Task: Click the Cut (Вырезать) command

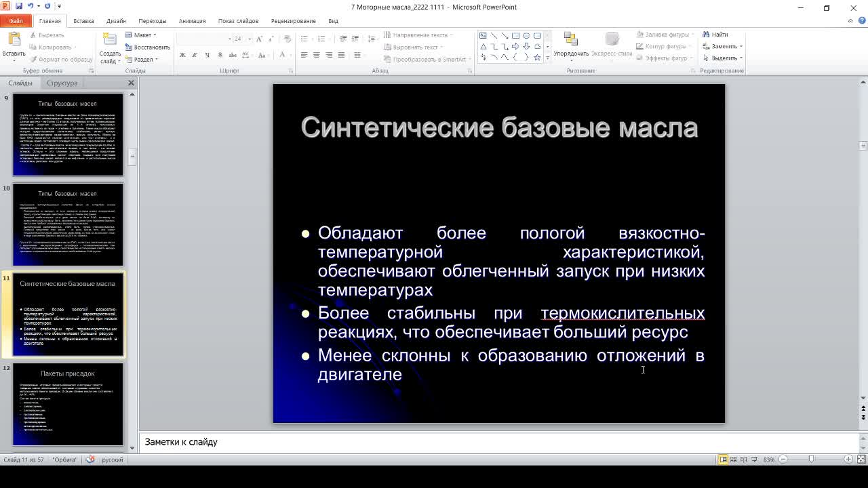Action: click(46, 35)
